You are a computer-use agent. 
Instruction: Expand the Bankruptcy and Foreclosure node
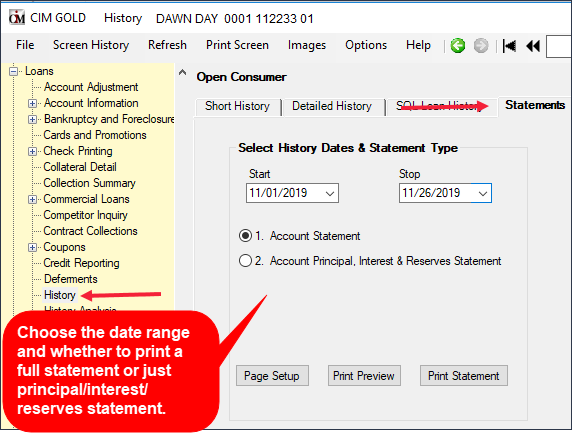(32, 119)
